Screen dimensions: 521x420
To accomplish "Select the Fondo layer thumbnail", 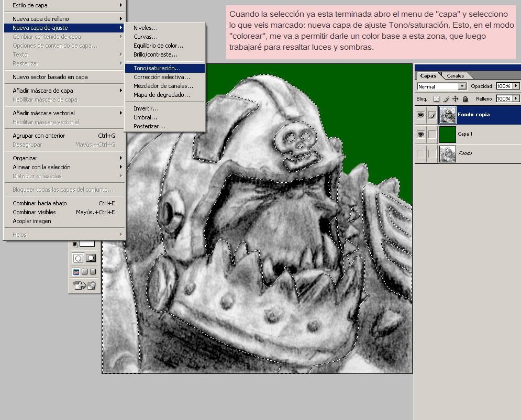I will (448, 153).
